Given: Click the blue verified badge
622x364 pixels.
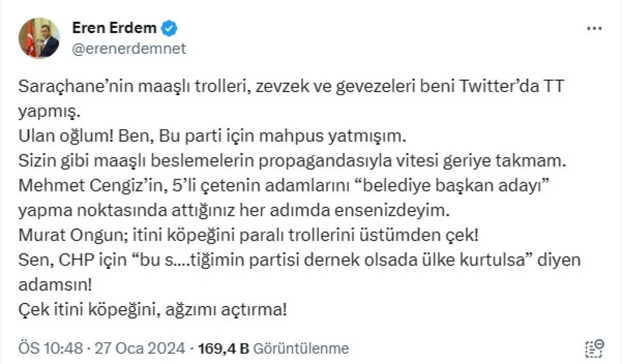Looking at the screenshot, I should point(168,29).
